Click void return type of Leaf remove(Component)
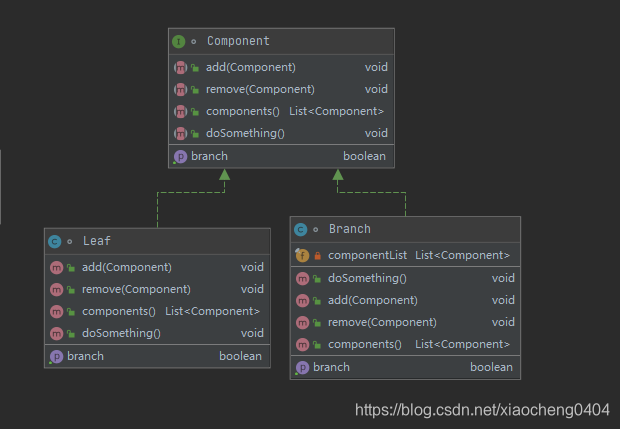The height and width of the screenshot is (429, 620). click(252, 289)
